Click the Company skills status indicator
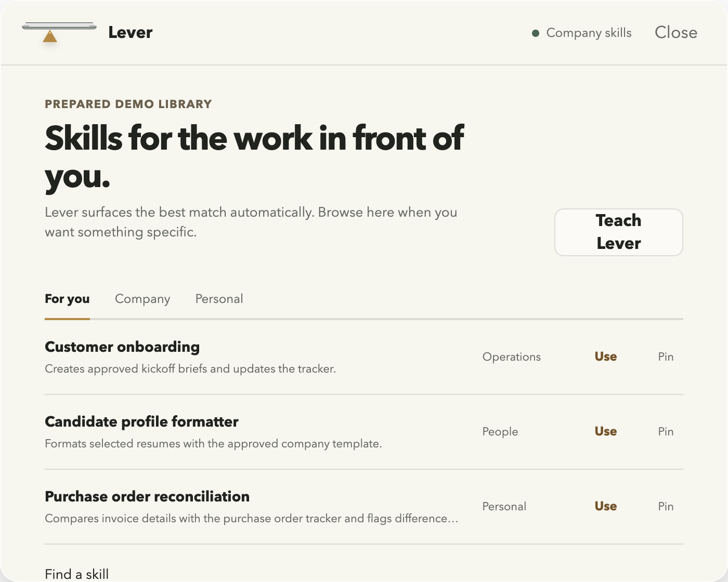 (x=582, y=33)
